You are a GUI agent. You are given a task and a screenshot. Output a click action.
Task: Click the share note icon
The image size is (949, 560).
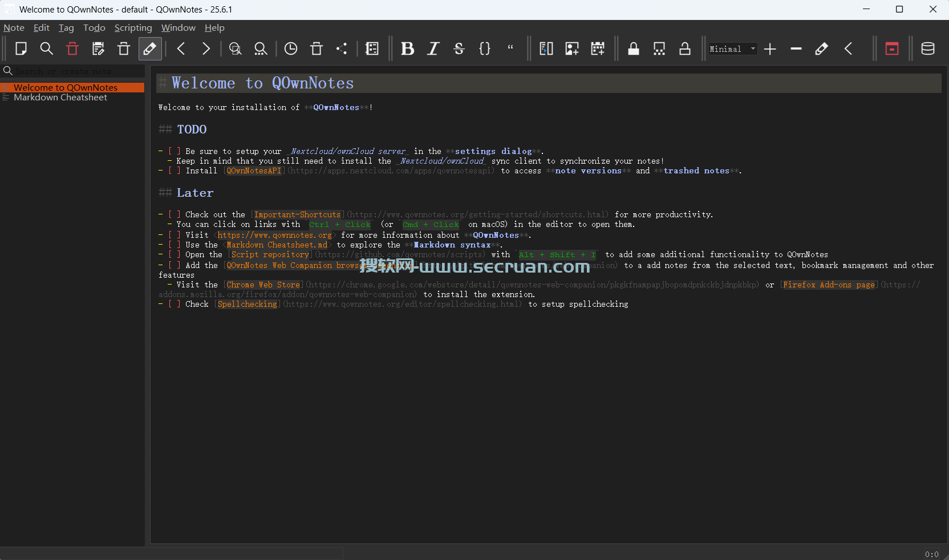(x=342, y=49)
